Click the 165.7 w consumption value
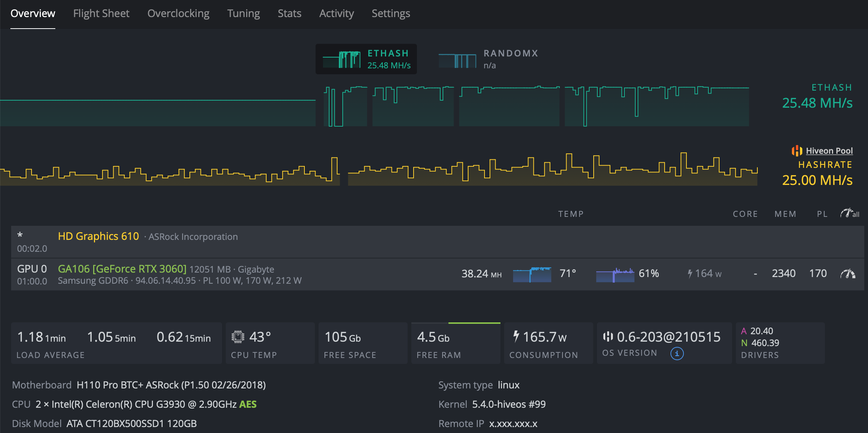The height and width of the screenshot is (433, 868). pos(545,337)
